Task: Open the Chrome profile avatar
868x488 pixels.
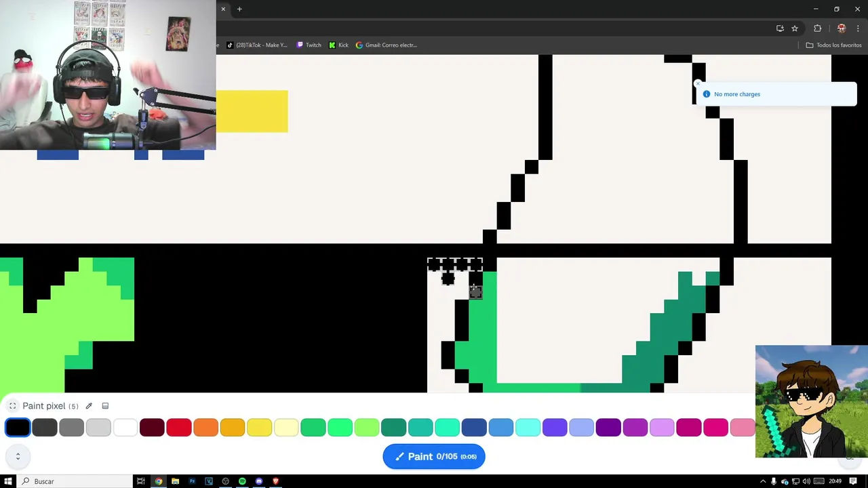Action: click(x=842, y=28)
